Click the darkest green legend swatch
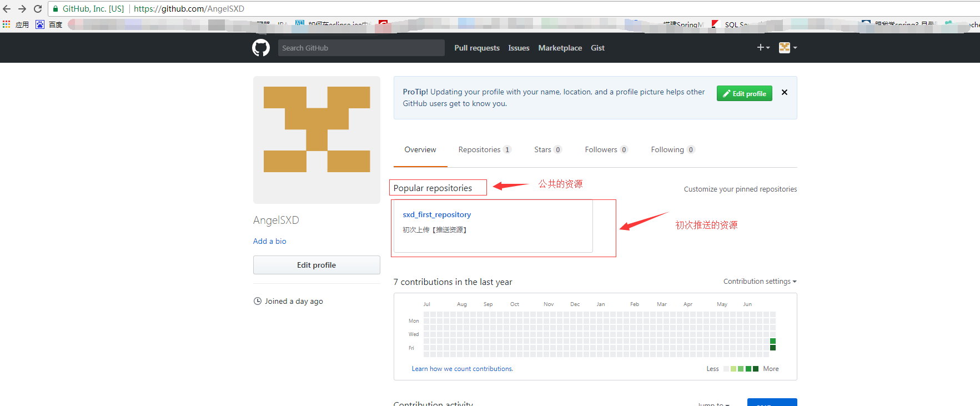 (756, 369)
